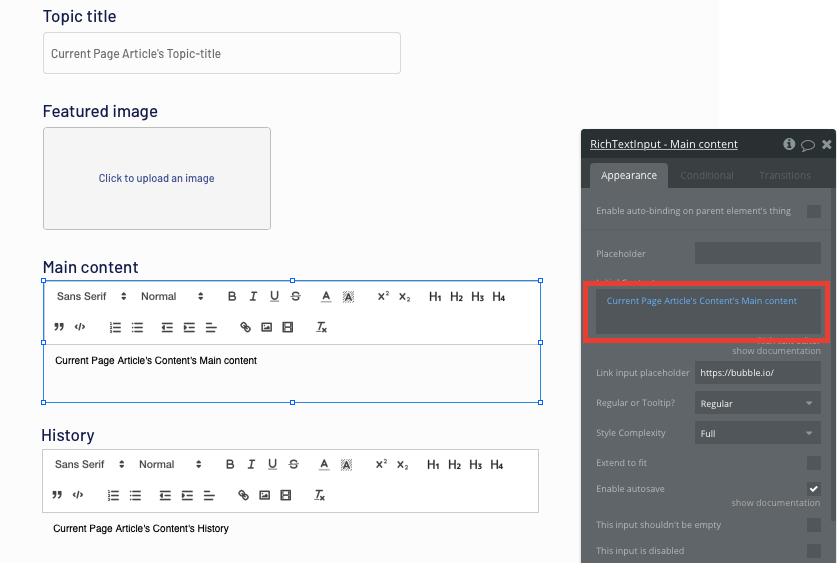
Task: Insert subscript in Main content toolbar
Action: pyautogui.click(x=405, y=297)
